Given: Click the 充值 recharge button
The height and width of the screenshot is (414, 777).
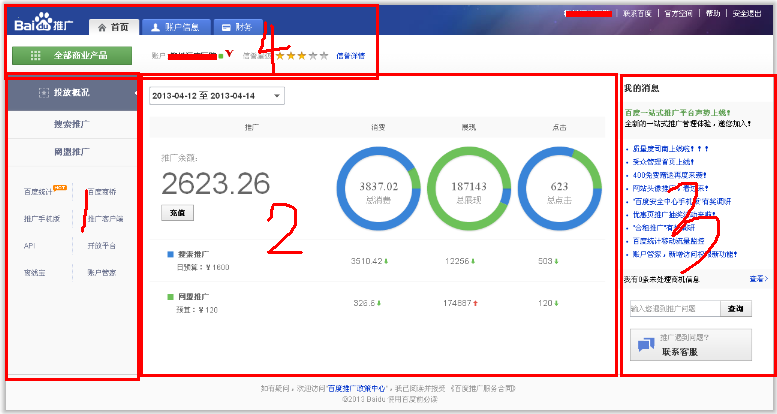Looking at the screenshot, I should (177, 213).
